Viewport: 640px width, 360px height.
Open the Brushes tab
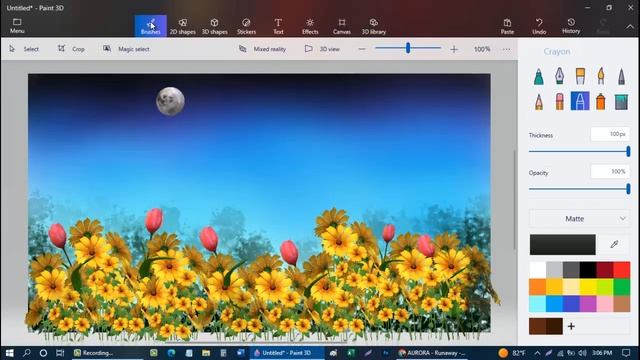click(x=151, y=26)
